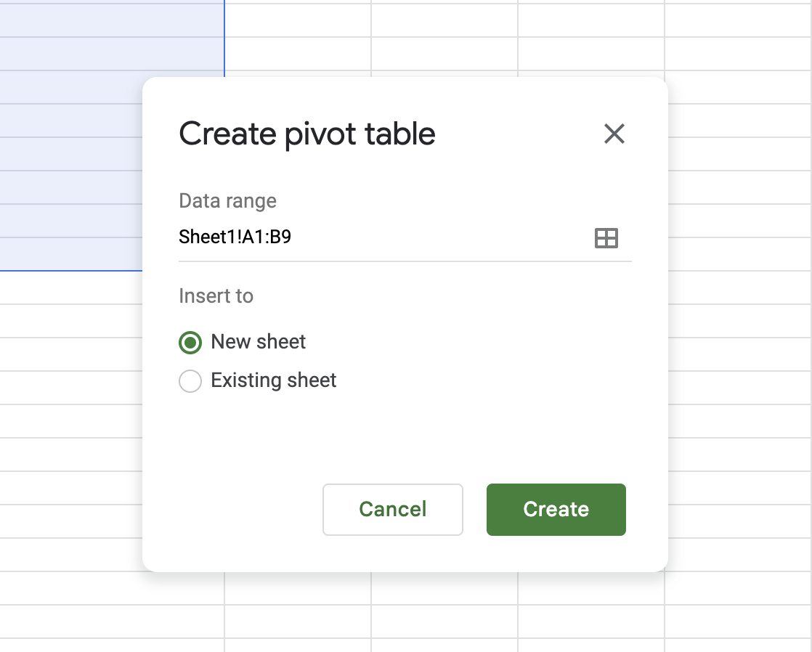Click the "Data range" field label

(227, 201)
